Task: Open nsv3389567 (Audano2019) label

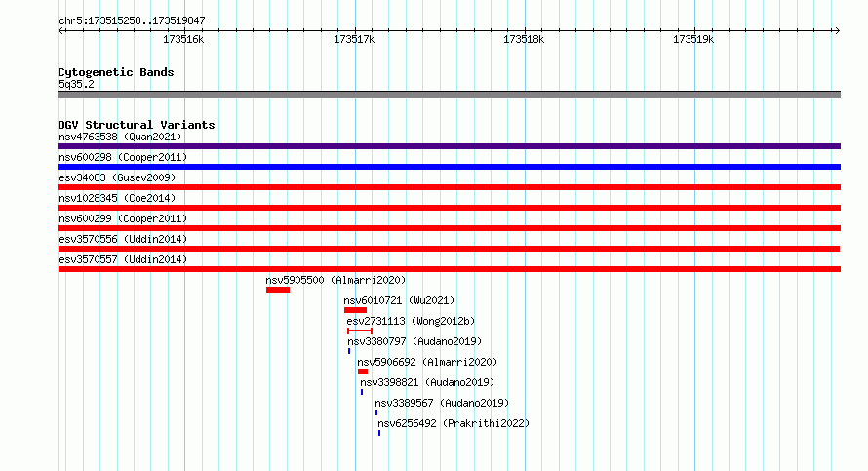Action: (x=442, y=403)
